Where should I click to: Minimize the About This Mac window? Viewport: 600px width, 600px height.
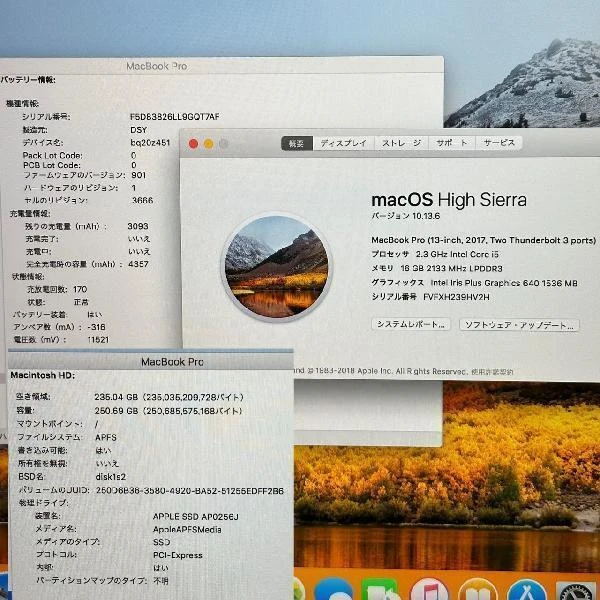coord(209,144)
